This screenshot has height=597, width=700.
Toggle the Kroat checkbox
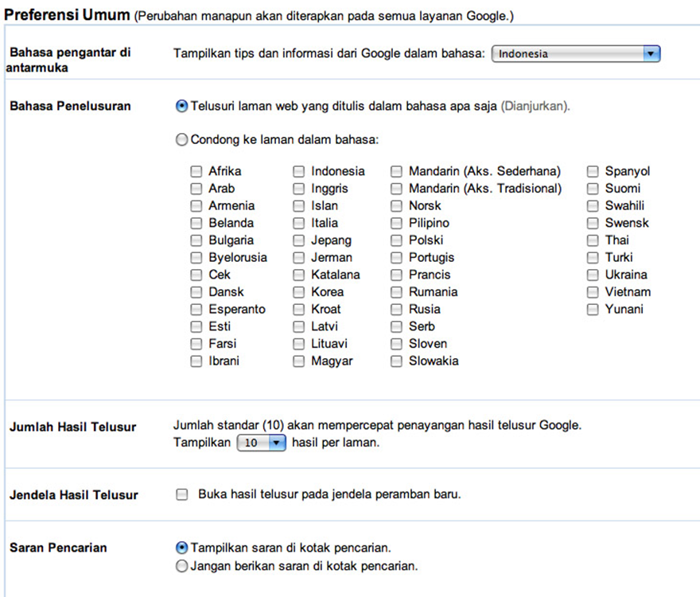tap(298, 309)
